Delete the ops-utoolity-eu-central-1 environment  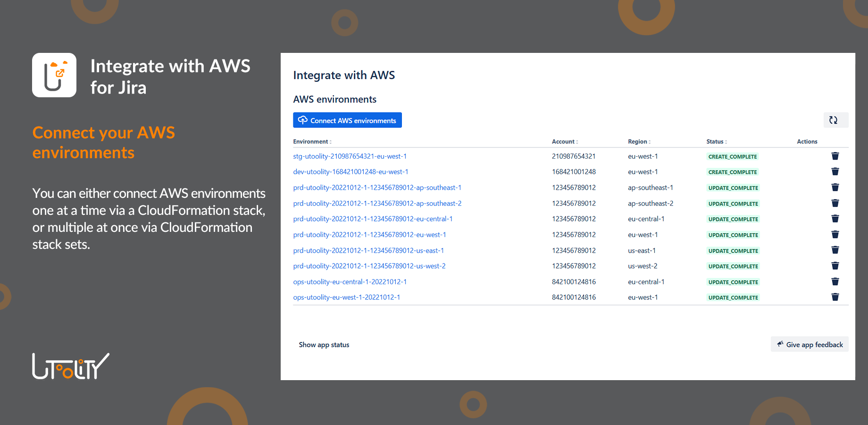pyautogui.click(x=835, y=281)
